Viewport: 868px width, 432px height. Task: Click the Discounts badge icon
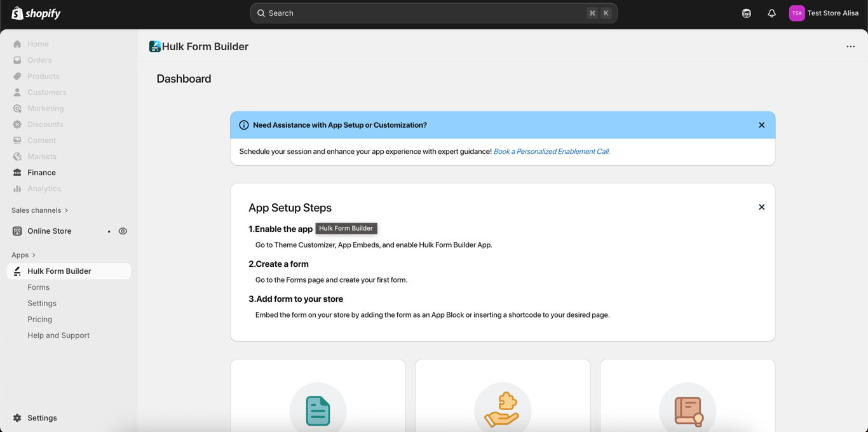pos(17,125)
